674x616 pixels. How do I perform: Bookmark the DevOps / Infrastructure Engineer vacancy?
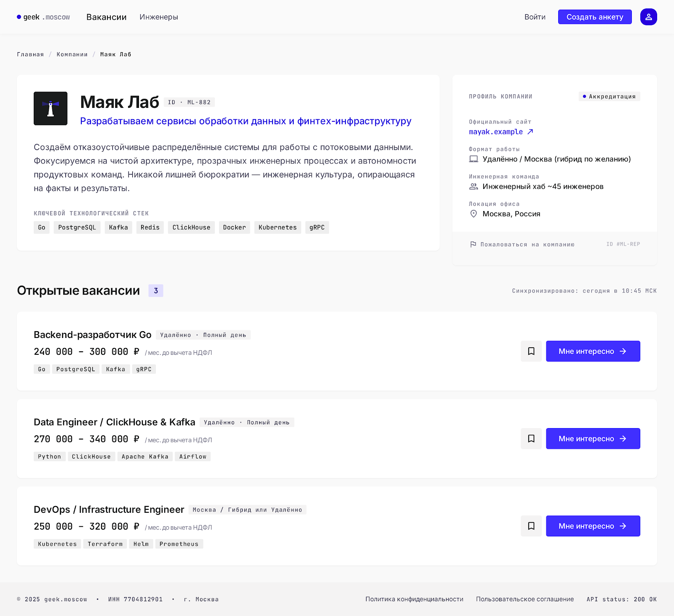click(x=531, y=526)
